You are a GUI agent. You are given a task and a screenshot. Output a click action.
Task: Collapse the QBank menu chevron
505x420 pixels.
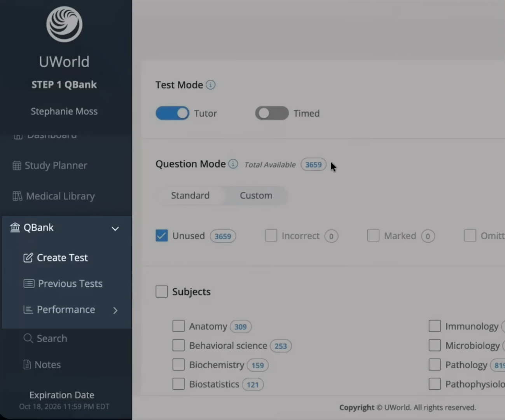tap(115, 228)
